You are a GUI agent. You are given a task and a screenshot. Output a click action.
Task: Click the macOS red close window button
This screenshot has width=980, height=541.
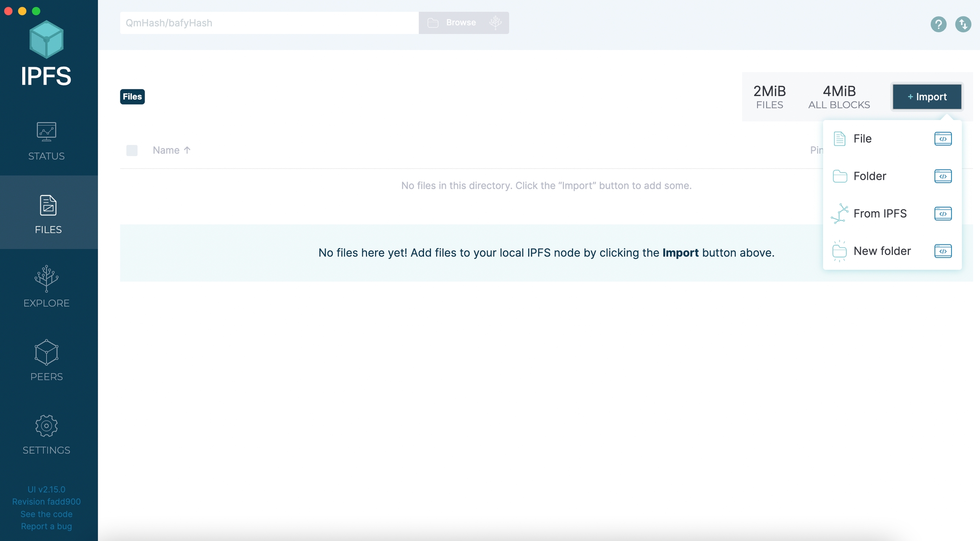point(9,11)
